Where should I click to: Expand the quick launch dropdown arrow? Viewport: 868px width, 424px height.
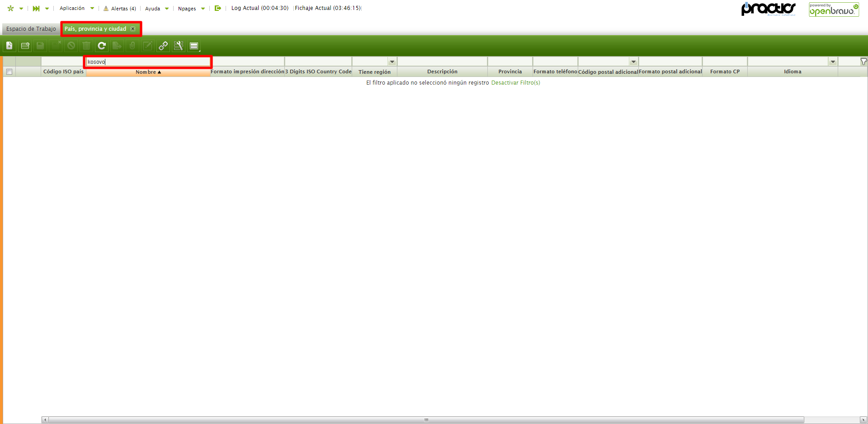pyautogui.click(x=47, y=9)
